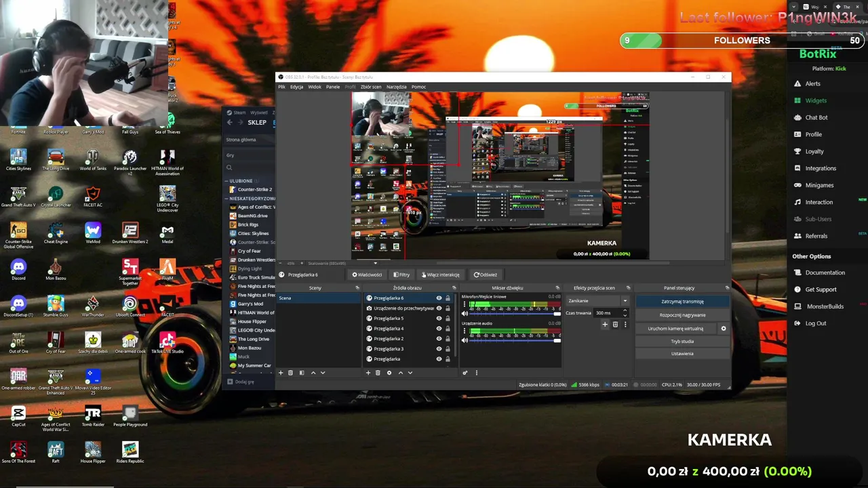This screenshot has height=488, width=868.
Task: Collapse ULUBIONE category in Steam library
Action: click(x=227, y=181)
